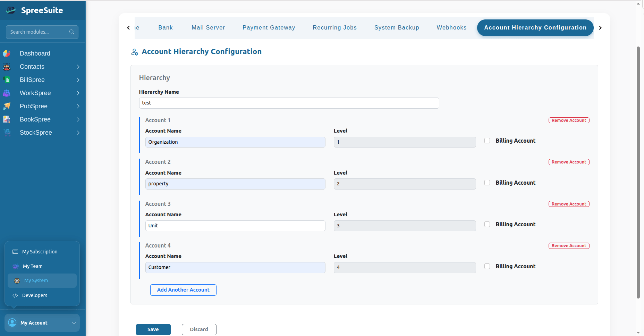Click the Contacts people icon

click(x=7, y=67)
